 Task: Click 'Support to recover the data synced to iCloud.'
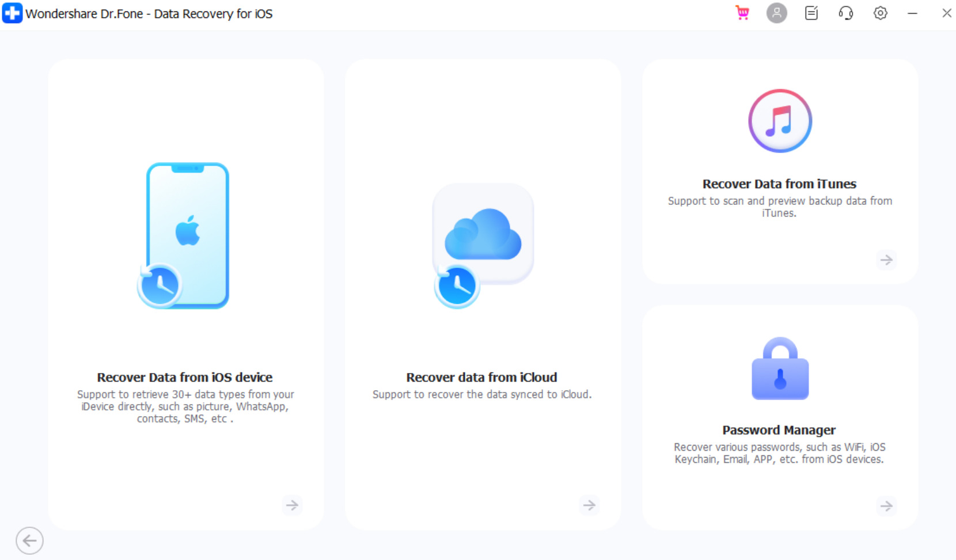point(482,395)
